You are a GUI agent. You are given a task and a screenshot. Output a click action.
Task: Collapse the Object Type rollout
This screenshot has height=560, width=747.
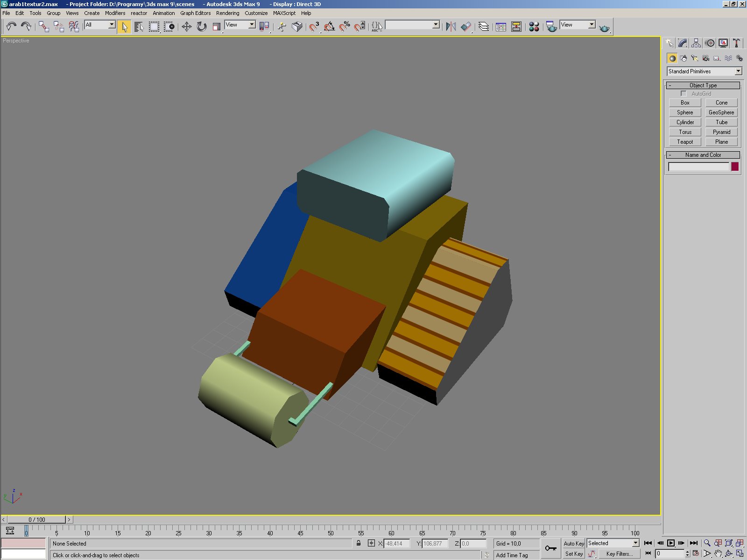coord(703,85)
